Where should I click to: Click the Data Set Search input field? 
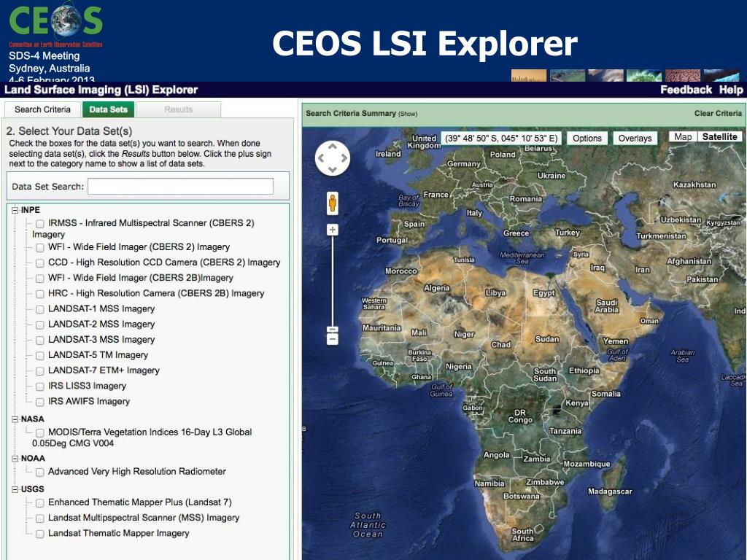point(181,186)
